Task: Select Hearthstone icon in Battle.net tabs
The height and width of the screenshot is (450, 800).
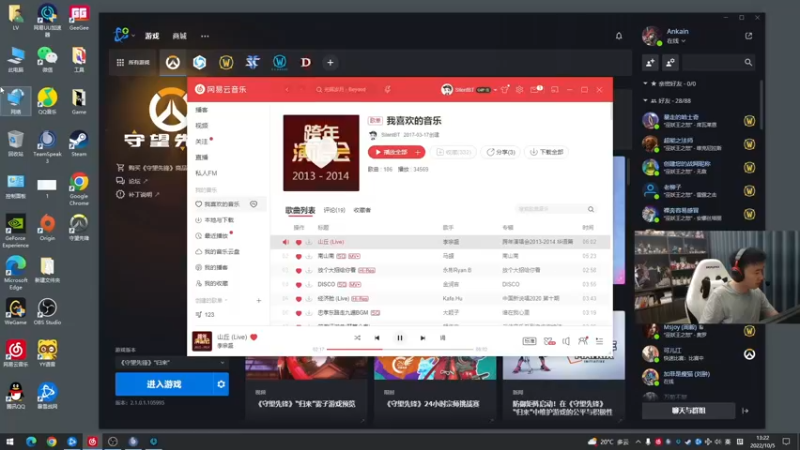Action: click(199, 62)
